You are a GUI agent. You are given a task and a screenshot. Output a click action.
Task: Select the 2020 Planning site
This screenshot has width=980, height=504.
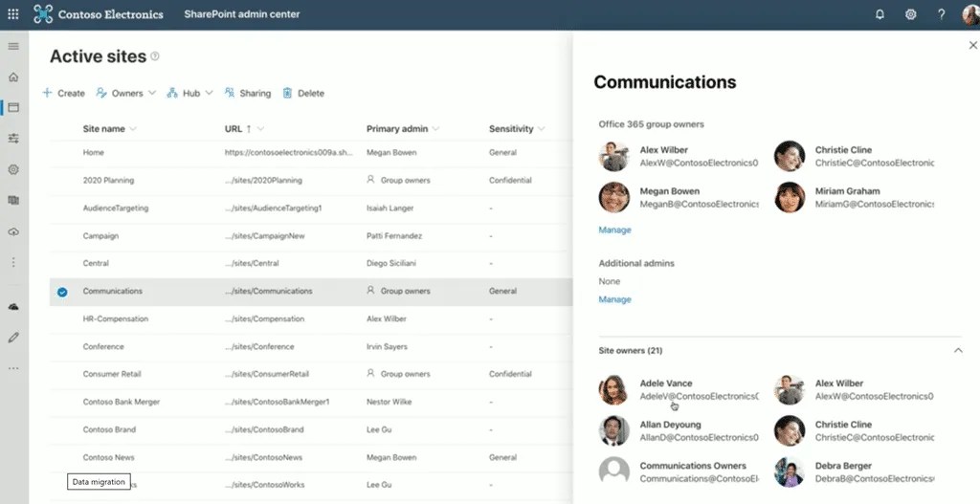[311, 181]
